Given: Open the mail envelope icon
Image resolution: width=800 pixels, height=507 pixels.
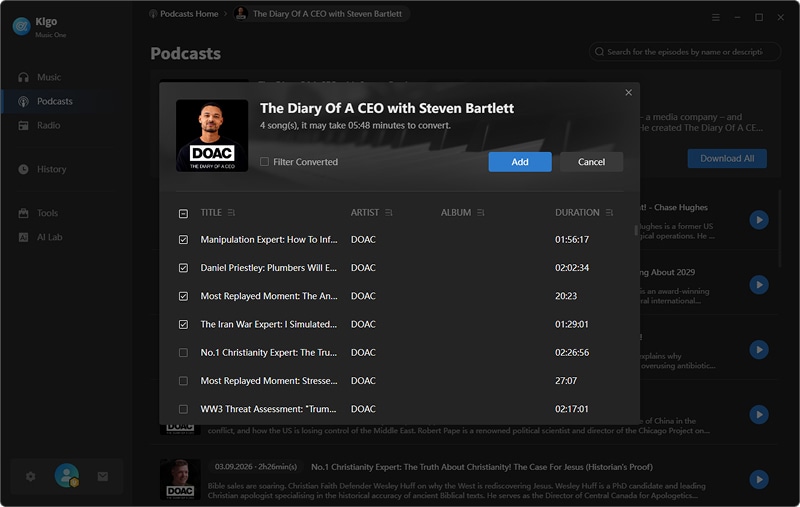Looking at the screenshot, I should tap(103, 476).
